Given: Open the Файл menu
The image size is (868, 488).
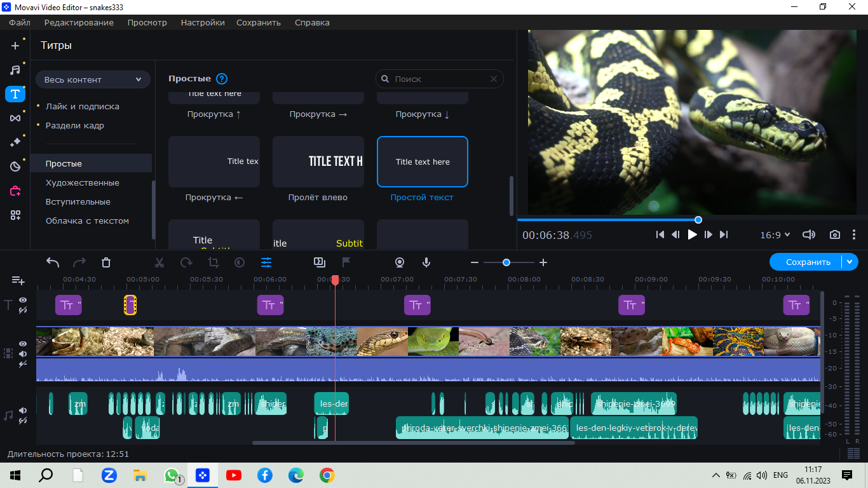Looking at the screenshot, I should coord(20,22).
